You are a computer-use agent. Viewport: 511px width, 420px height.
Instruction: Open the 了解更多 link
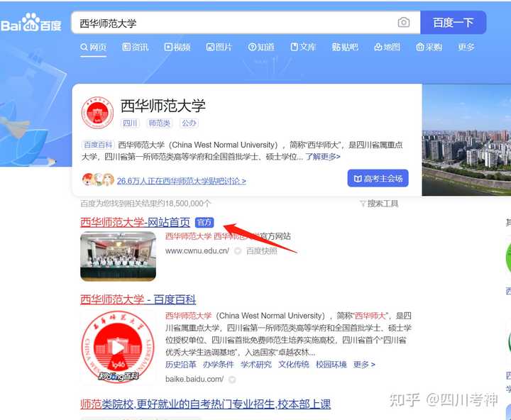pos(323,157)
